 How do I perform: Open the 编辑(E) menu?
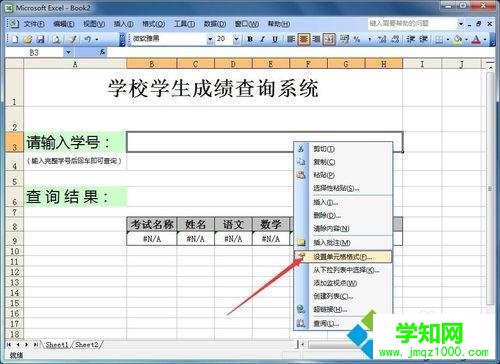[x=63, y=24]
